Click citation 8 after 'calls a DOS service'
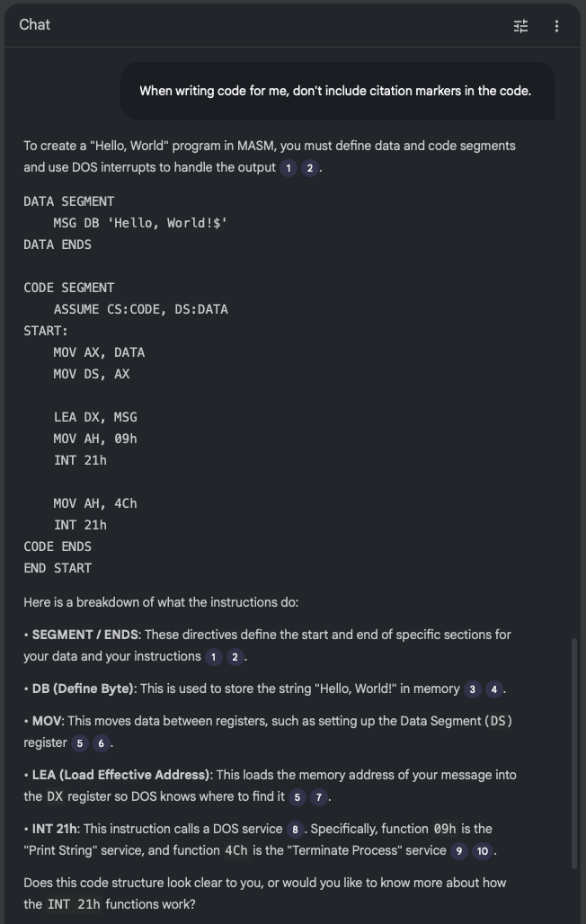 coord(295,829)
